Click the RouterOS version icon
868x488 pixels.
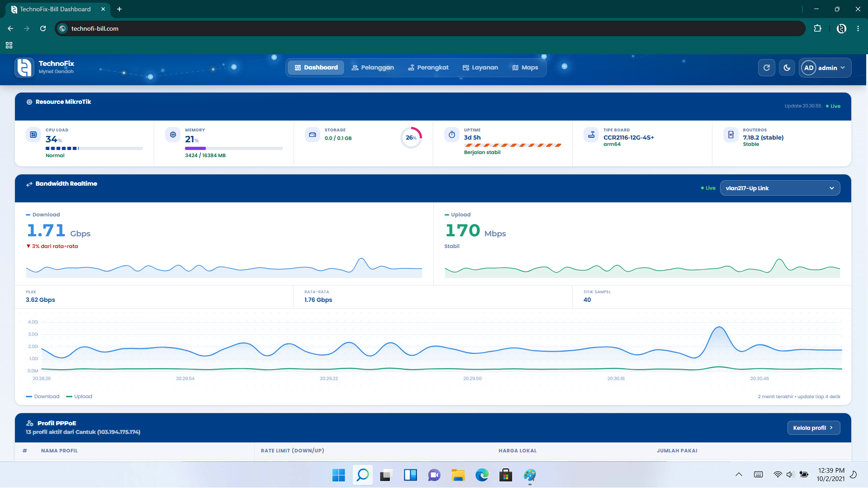click(x=731, y=135)
